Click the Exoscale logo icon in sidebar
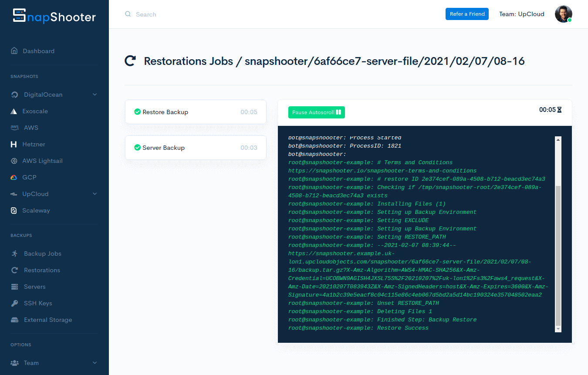 [14, 111]
